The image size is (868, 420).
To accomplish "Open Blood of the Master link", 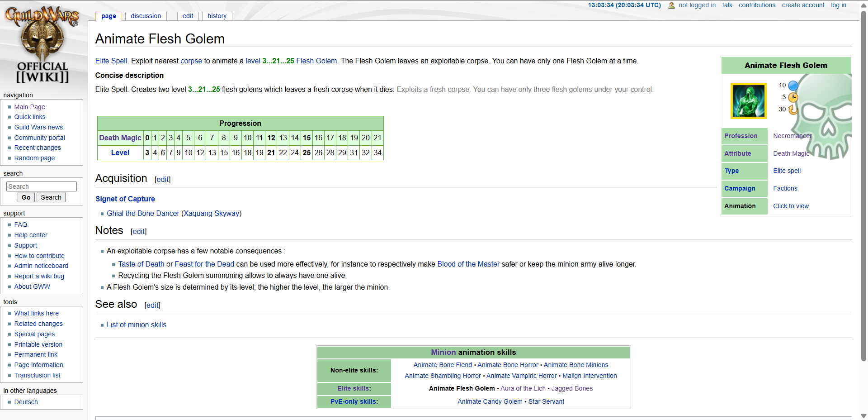I will [468, 264].
